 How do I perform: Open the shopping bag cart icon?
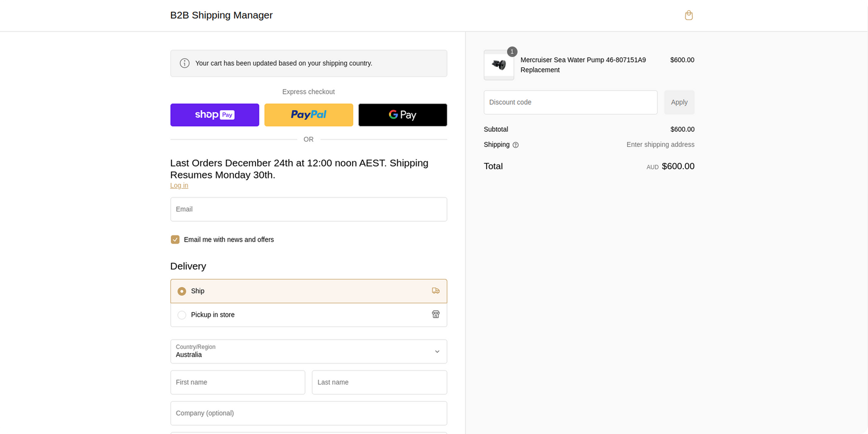pyautogui.click(x=688, y=15)
